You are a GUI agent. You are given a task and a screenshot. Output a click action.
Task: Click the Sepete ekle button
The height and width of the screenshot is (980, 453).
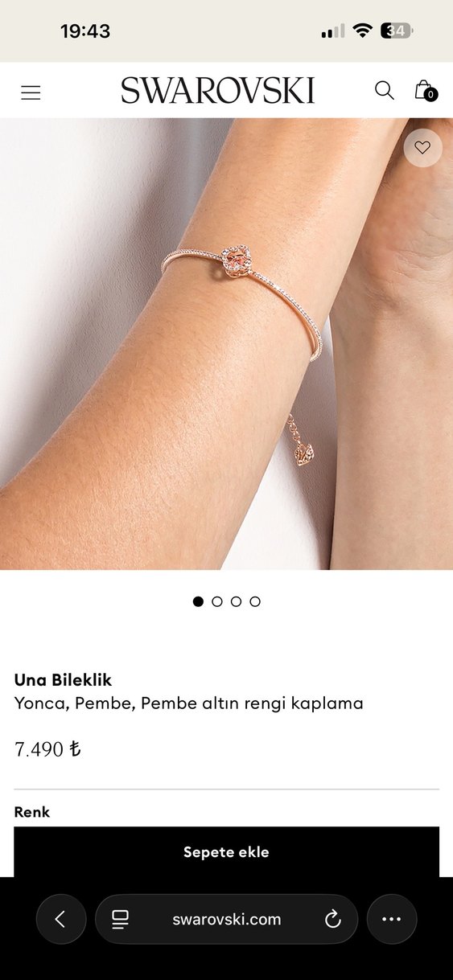226,852
